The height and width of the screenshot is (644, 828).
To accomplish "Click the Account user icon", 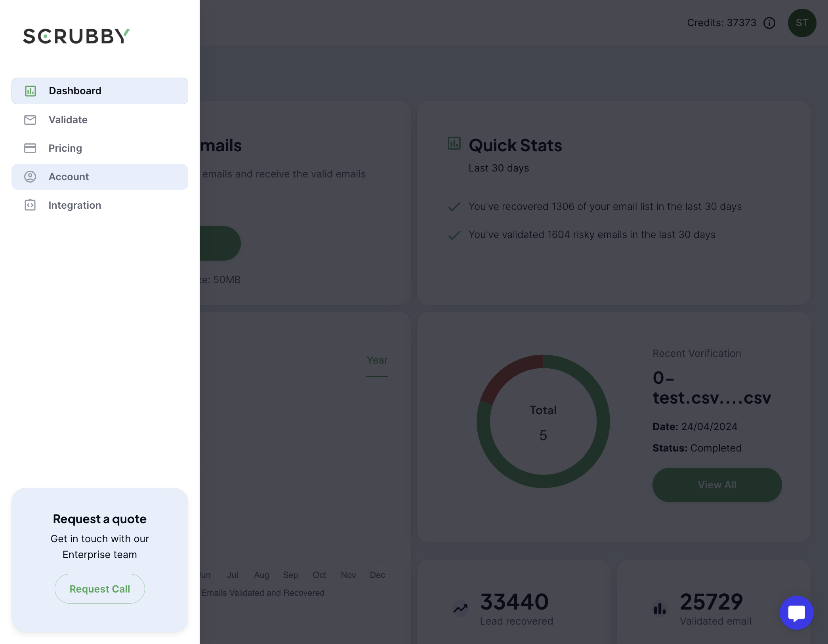I will click(30, 177).
